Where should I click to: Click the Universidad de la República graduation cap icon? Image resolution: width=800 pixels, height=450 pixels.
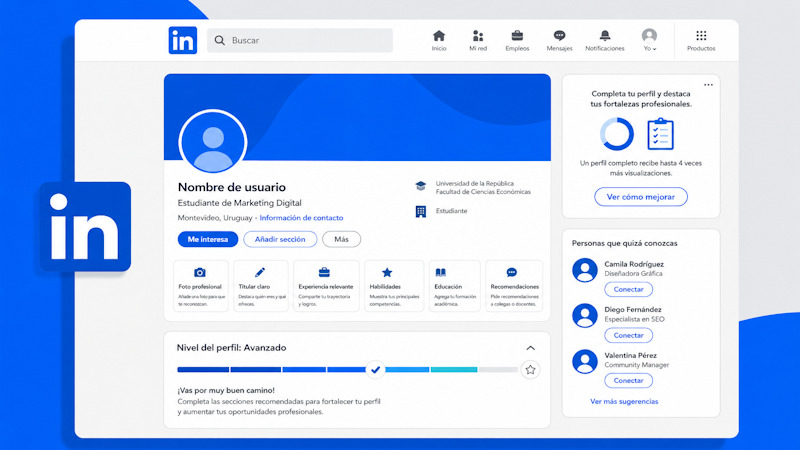pyautogui.click(x=420, y=186)
